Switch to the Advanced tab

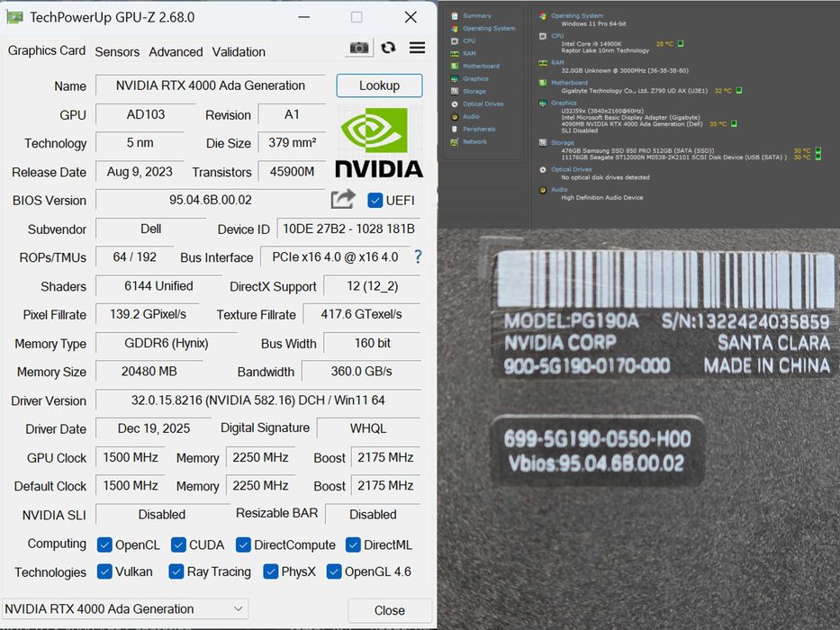tap(176, 52)
